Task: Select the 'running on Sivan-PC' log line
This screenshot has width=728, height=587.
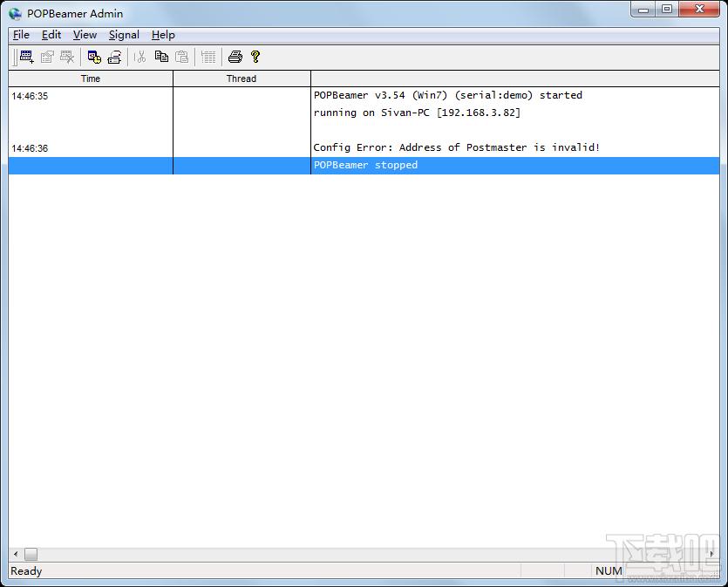Action: [417, 113]
